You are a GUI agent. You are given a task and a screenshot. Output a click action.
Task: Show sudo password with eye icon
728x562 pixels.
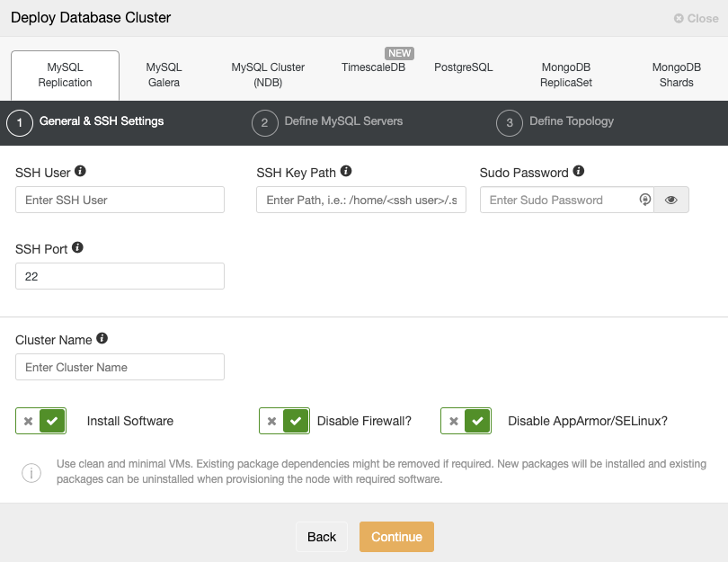click(x=670, y=200)
